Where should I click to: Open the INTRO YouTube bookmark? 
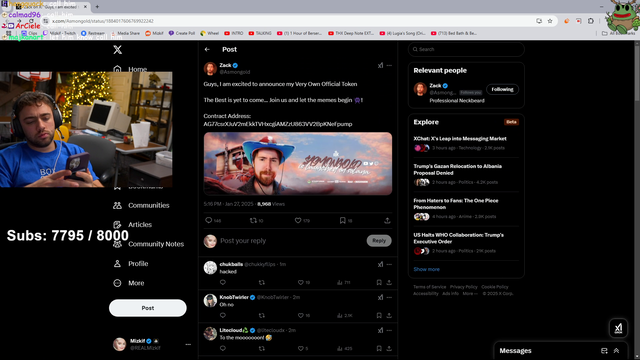tap(234, 33)
